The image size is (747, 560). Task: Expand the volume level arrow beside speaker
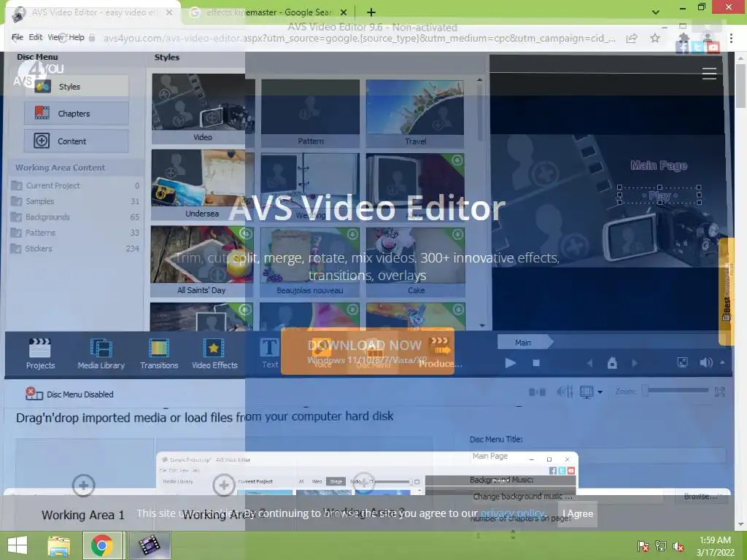coord(723,363)
